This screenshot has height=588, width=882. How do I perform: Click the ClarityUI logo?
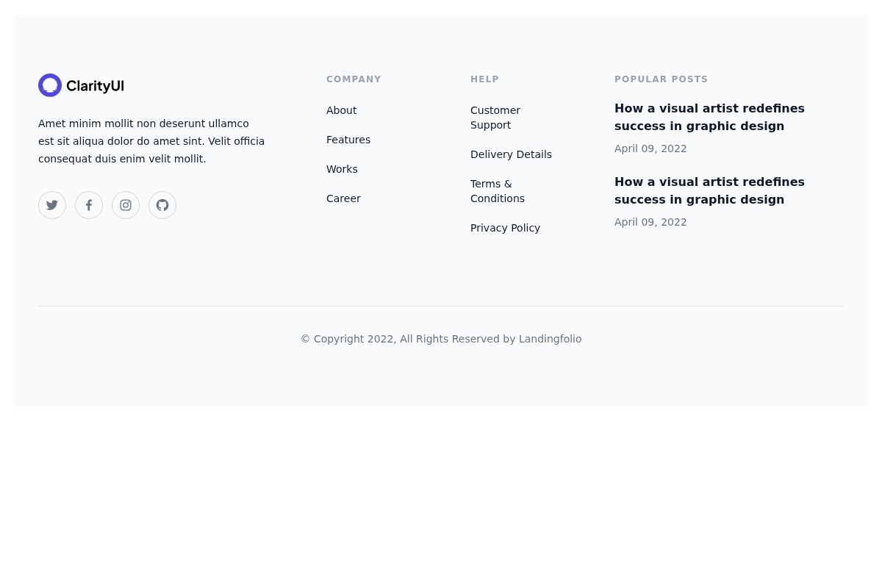click(x=81, y=85)
